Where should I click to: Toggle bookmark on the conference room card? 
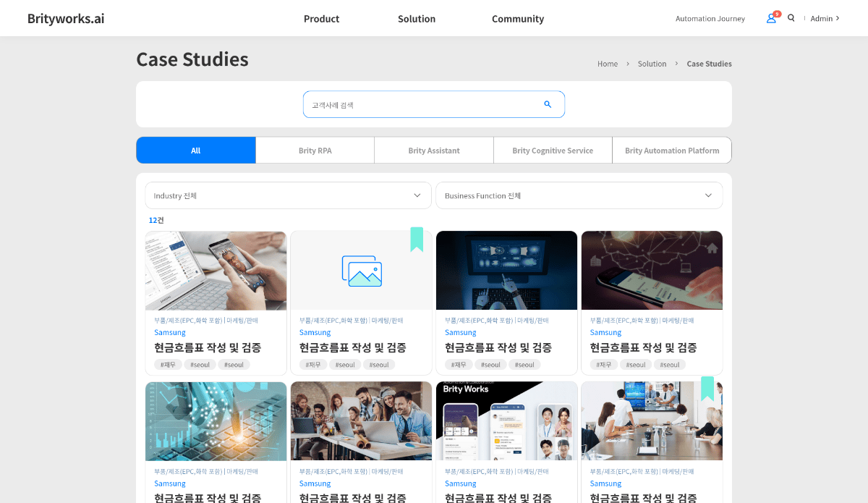[x=707, y=389]
